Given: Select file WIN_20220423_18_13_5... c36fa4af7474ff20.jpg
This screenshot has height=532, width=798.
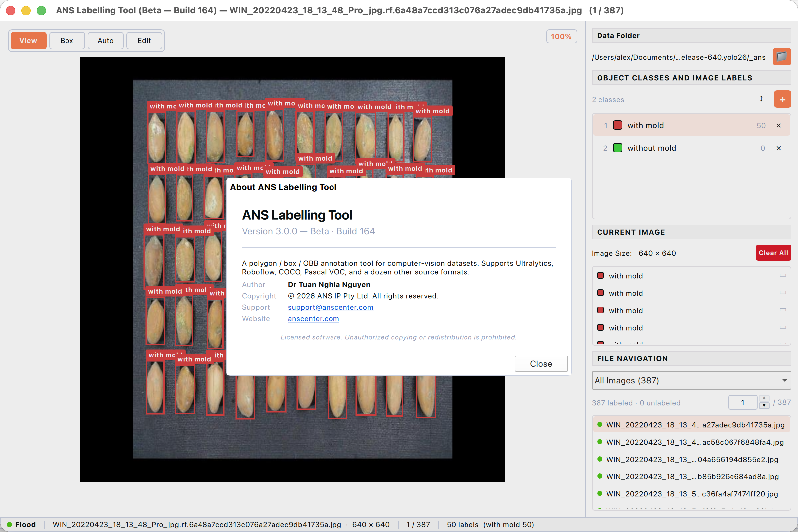Looking at the screenshot, I should point(691,494).
